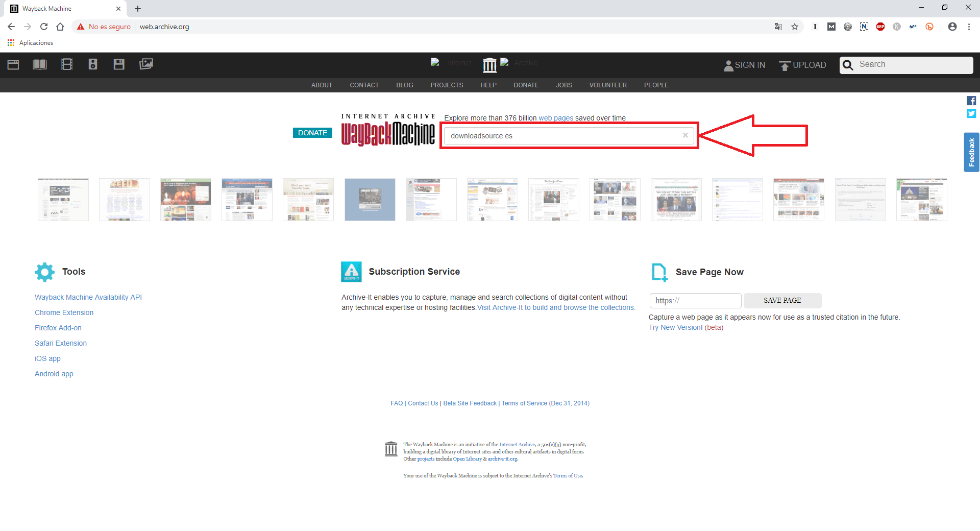Open the JOBS menu item

pos(564,85)
